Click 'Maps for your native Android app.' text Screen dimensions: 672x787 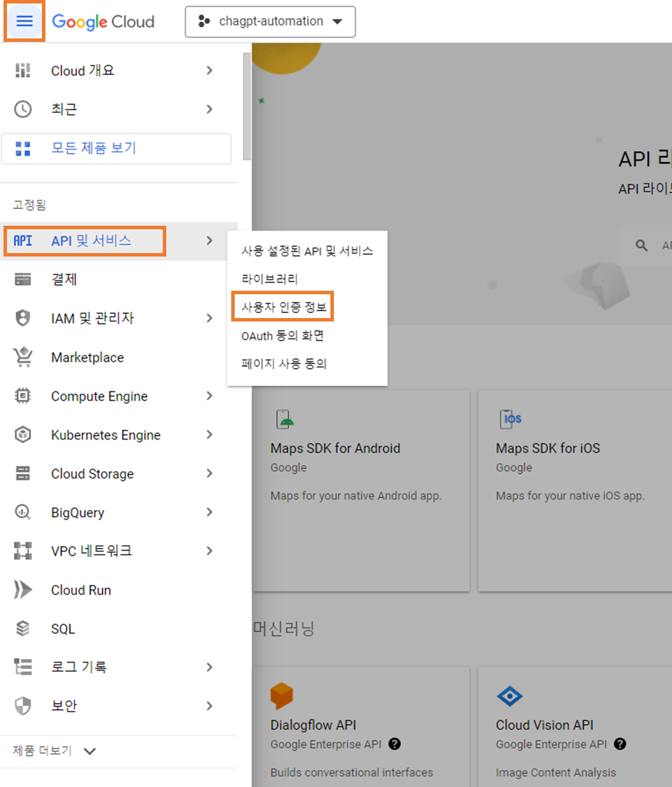coord(356,496)
